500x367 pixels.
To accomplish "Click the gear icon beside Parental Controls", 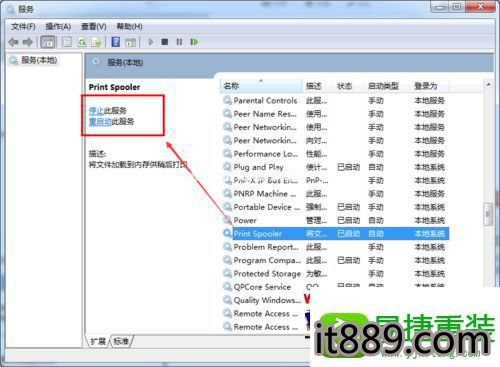I will click(227, 100).
